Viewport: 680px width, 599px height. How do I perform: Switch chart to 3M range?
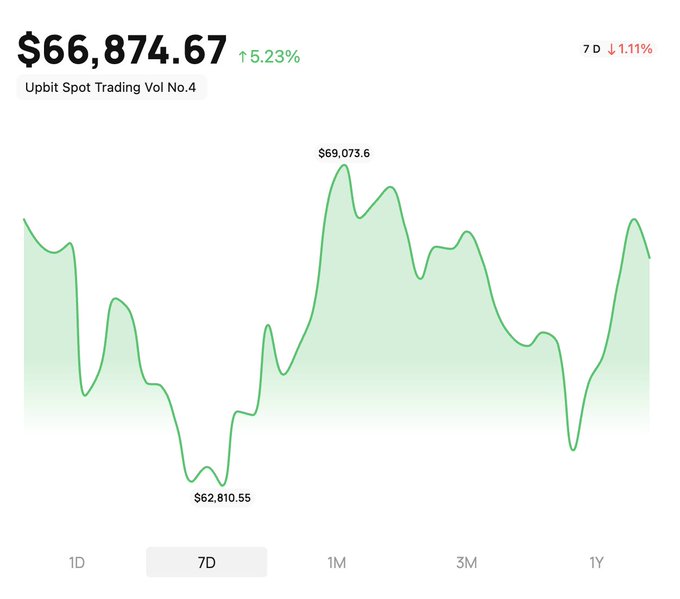pos(466,562)
